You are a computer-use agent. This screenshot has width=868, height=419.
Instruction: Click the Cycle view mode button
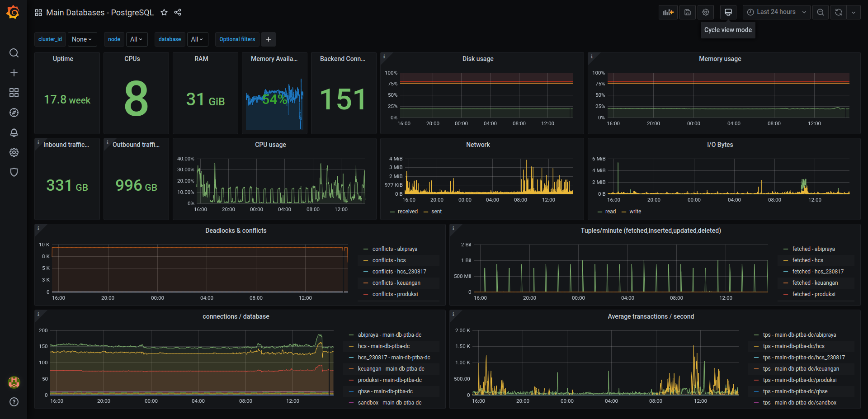tap(728, 12)
